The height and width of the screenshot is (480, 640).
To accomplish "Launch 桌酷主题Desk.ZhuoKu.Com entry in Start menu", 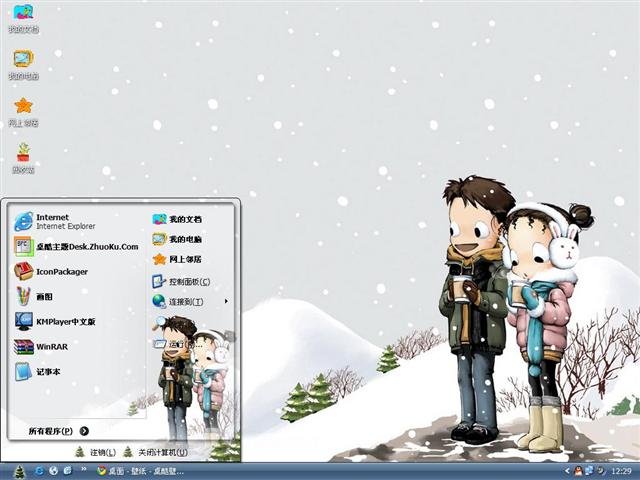I will 78,247.
